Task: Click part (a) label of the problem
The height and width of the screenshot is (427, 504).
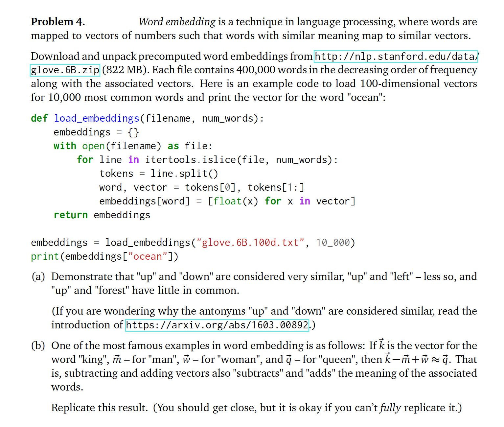Action: (38, 276)
